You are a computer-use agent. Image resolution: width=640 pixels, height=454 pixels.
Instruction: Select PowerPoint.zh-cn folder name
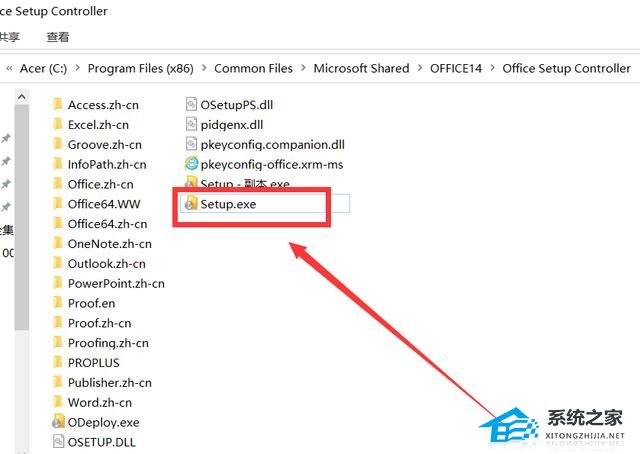pyautogui.click(x=116, y=283)
